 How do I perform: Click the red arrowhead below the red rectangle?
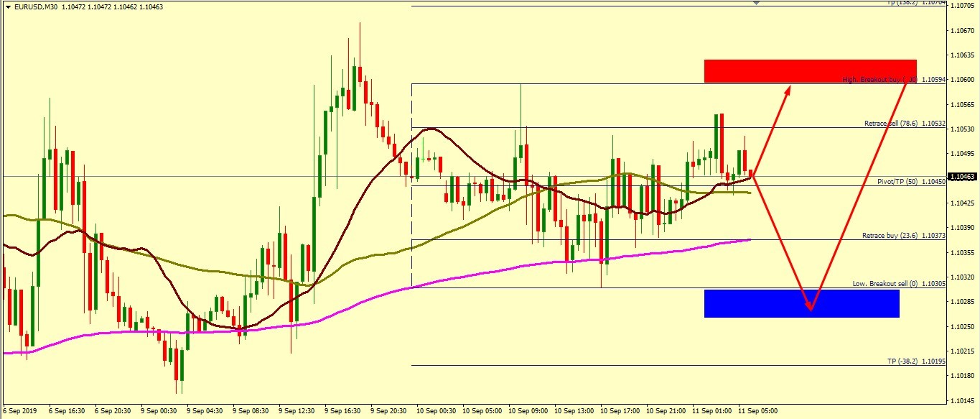788,89
